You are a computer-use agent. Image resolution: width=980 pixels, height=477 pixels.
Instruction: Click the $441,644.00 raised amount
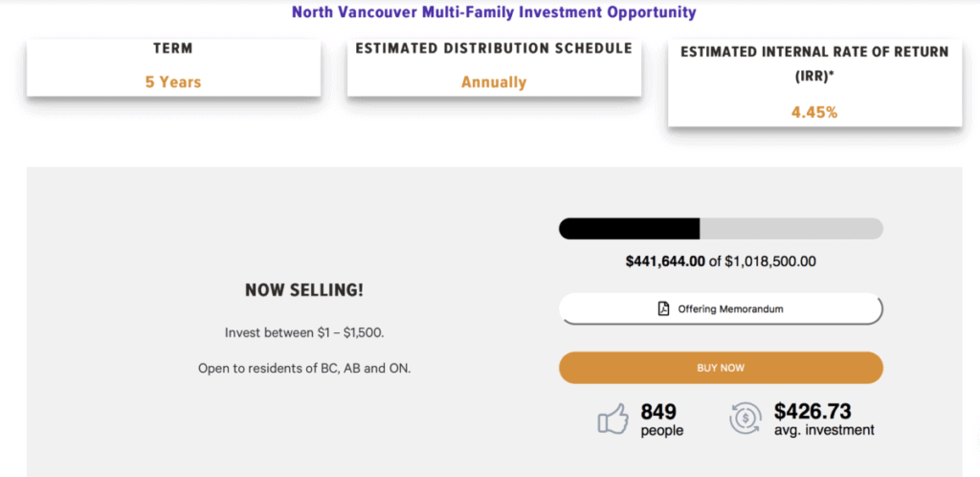[665, 261]
